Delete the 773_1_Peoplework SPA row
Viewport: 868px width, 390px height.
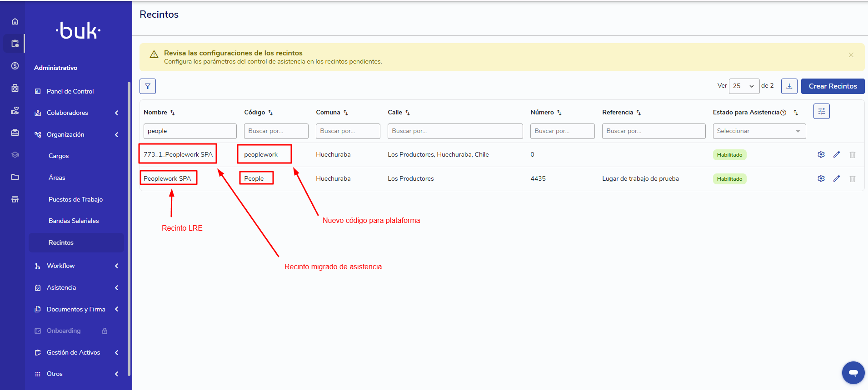point(853,155)
